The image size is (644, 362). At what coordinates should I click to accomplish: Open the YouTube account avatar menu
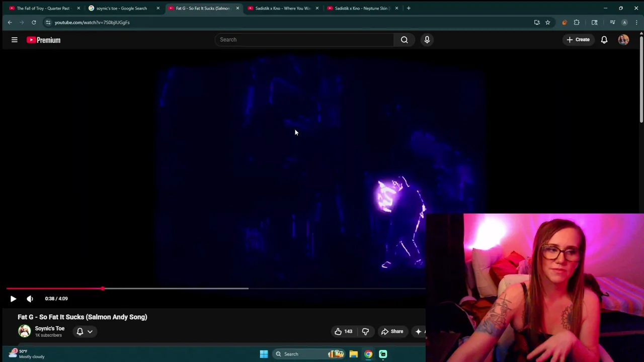point(623,40)
